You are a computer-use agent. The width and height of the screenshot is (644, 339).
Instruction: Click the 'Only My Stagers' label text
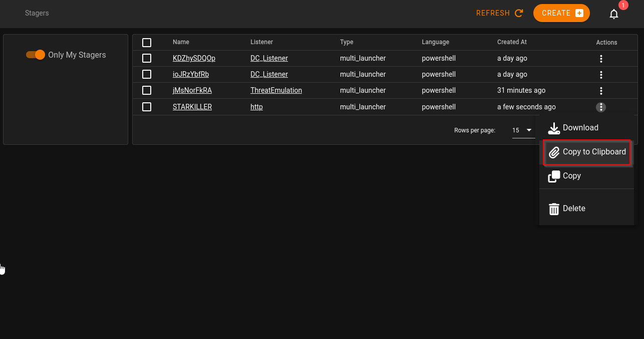pyautogui.click(x=77, y=55)
